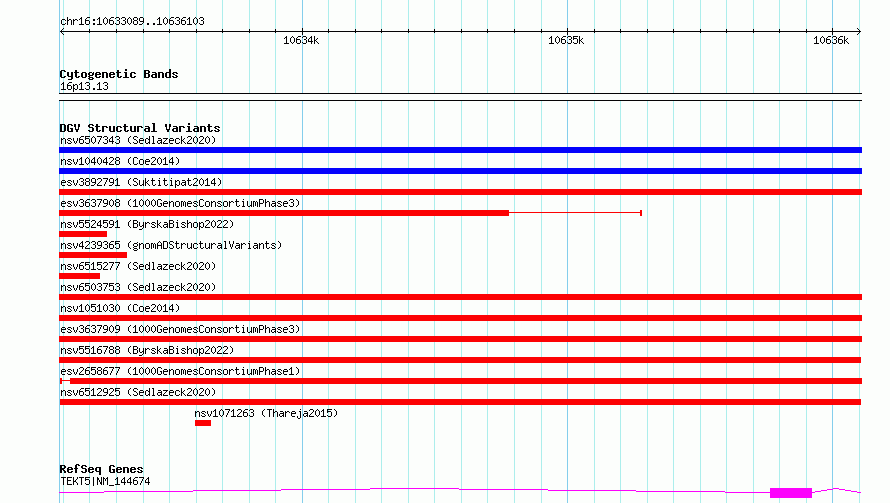Select variant label nsv1071263 (Thareja2015)
Screen dimensions: 890x503
(266, 413)
